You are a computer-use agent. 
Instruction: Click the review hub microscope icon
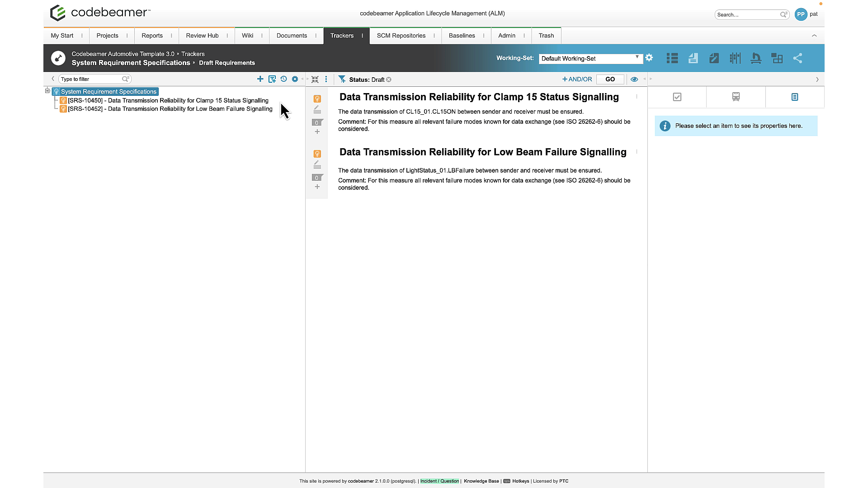tap(756, 58)
